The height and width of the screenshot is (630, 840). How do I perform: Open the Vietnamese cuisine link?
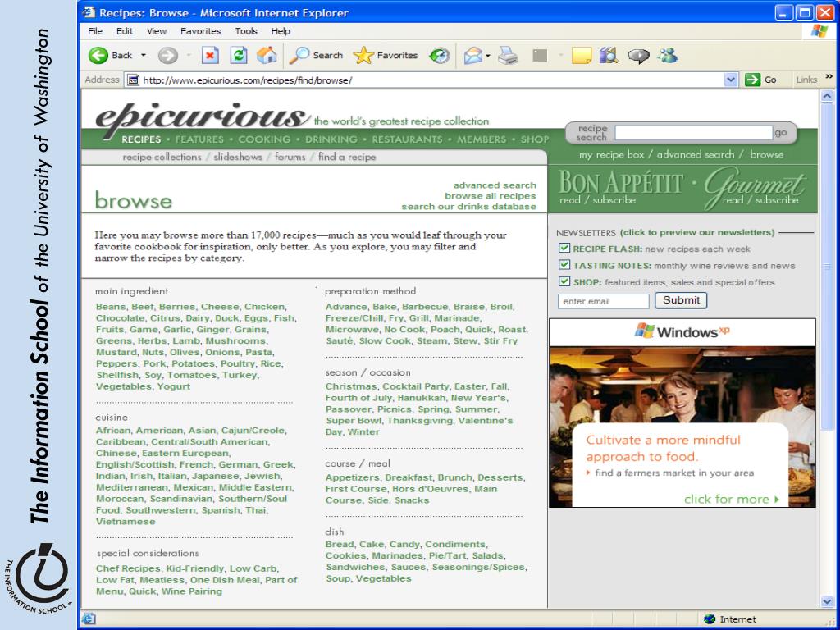click(126, 521)
